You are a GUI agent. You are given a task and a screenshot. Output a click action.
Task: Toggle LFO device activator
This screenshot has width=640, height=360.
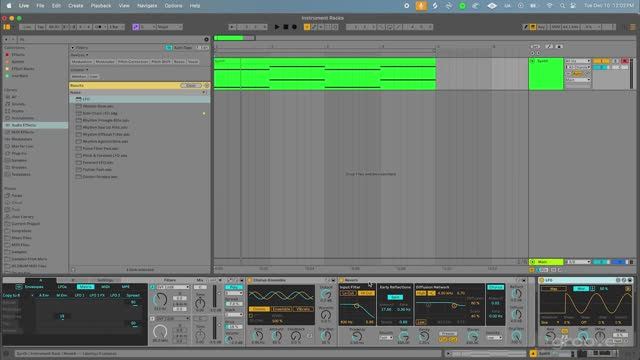(x=541, y=280)
